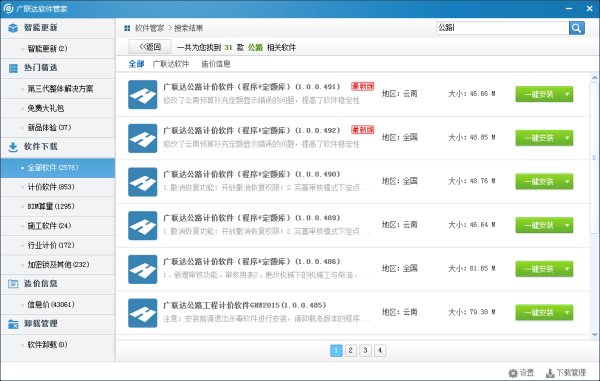
Task: Click title 广联达公路工程计价软件GHW2015
Action: [245, 305]
